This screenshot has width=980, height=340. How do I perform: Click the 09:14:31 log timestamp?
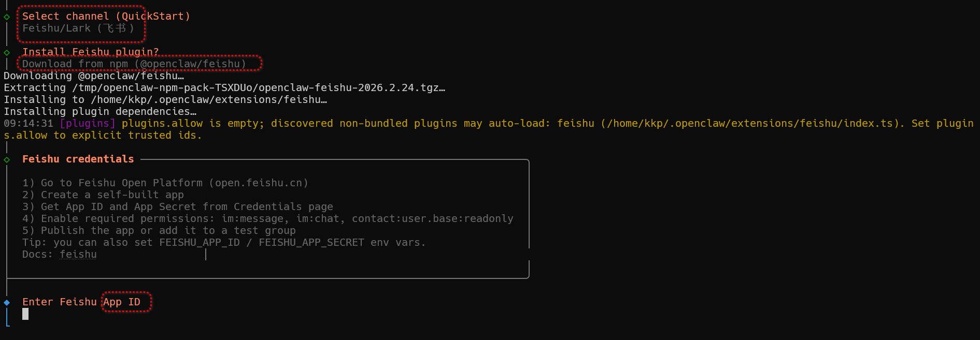click(29, 124)
